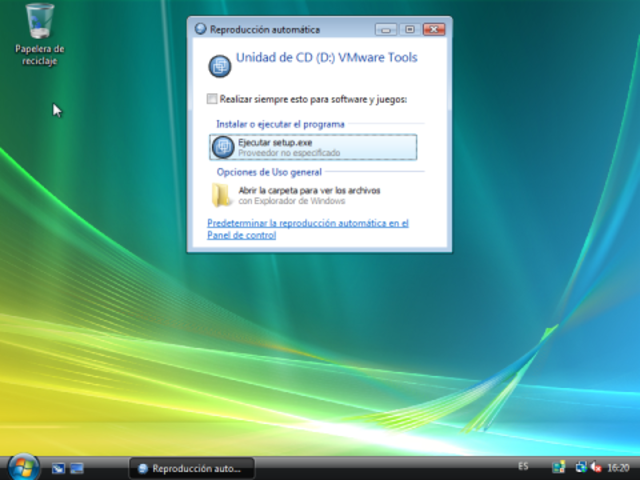The width and height of the screenshot is (640, 480).
Task: Close the Reproducción automática dialog
Action: 434,29
